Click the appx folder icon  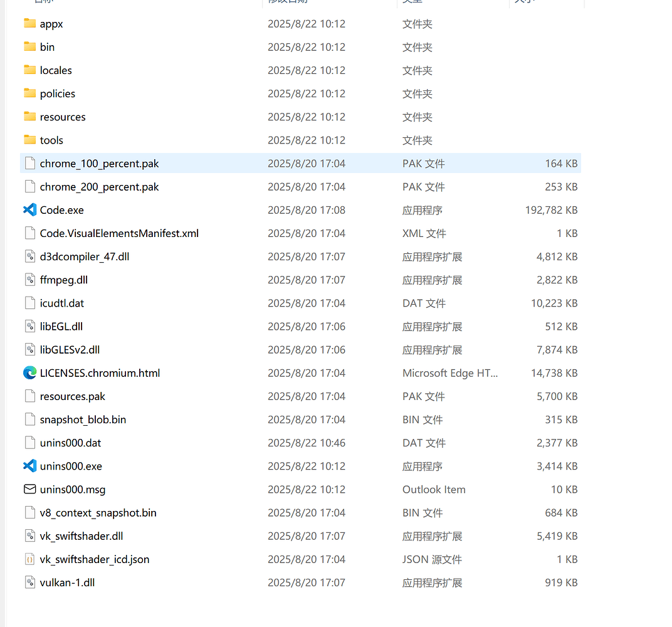29,24
